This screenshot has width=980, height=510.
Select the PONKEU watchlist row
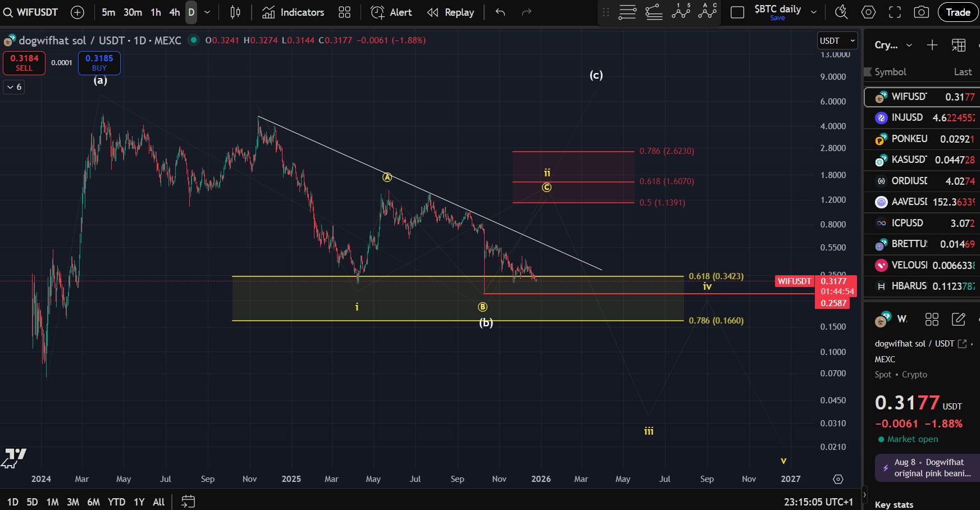click(x=922, y=139)
